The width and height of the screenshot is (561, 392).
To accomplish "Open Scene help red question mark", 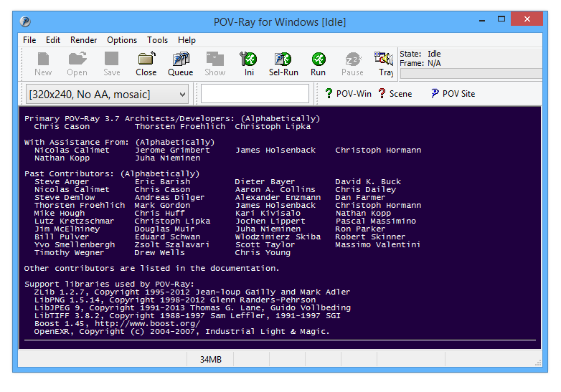I will coord(382,94).
